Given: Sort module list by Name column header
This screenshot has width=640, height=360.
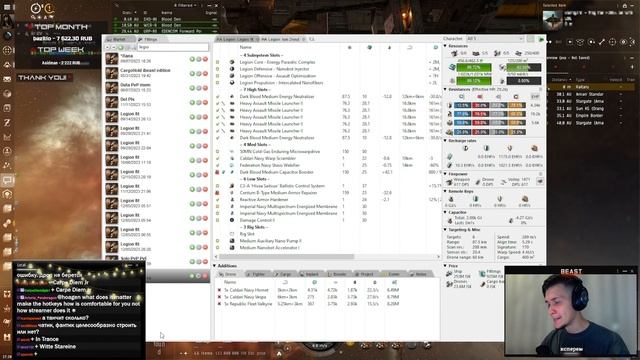Looking at the screenshot, I should click(246, 48).
